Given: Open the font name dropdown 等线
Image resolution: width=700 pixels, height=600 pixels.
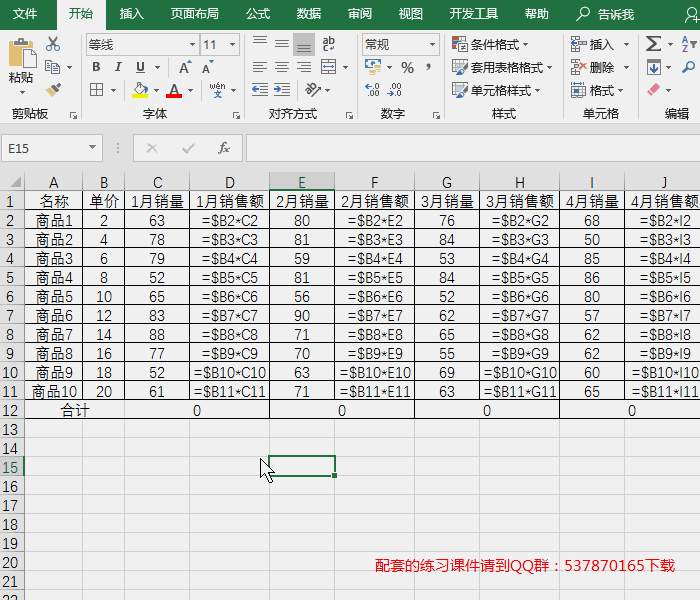Looking at the screenshot, I should [141, 45].
